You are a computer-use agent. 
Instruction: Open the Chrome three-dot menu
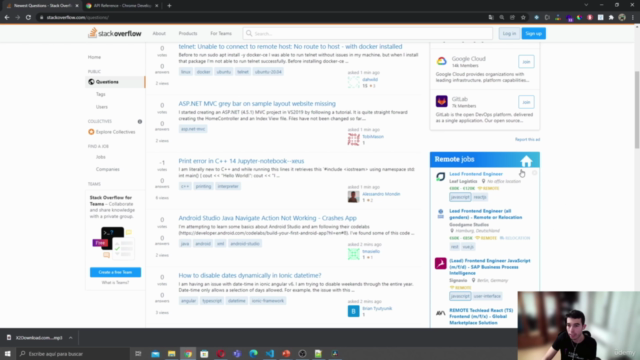[633, 18]
